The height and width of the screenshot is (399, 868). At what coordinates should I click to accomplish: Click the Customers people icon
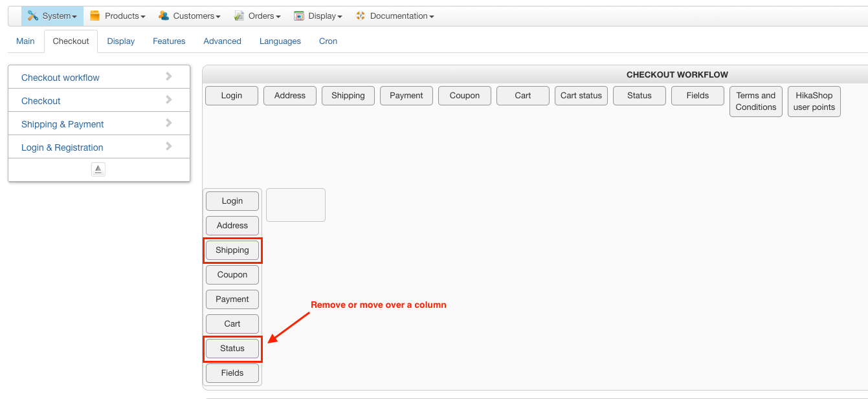click(x=164, y=16)
